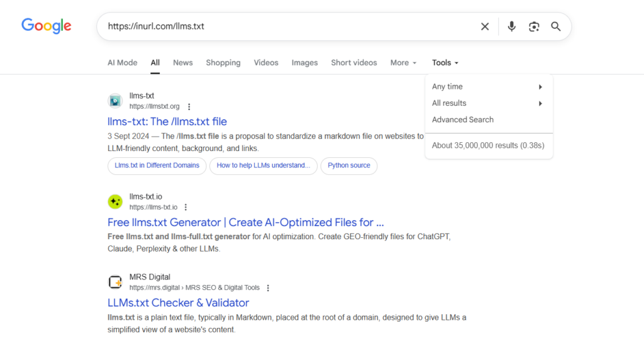Open three-dot menu beside llms-txt.io

click(x=186, y=207)
